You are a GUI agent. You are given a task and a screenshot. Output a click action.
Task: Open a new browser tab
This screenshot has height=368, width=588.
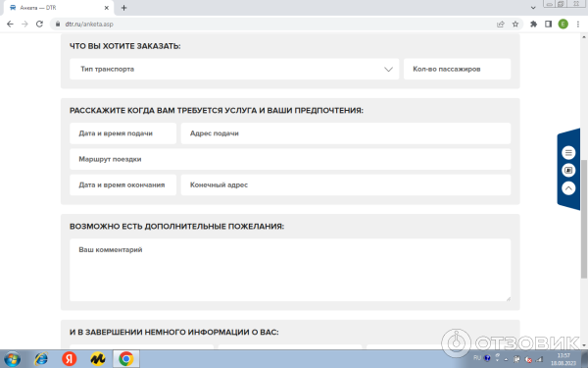click(x=124, y=8)
